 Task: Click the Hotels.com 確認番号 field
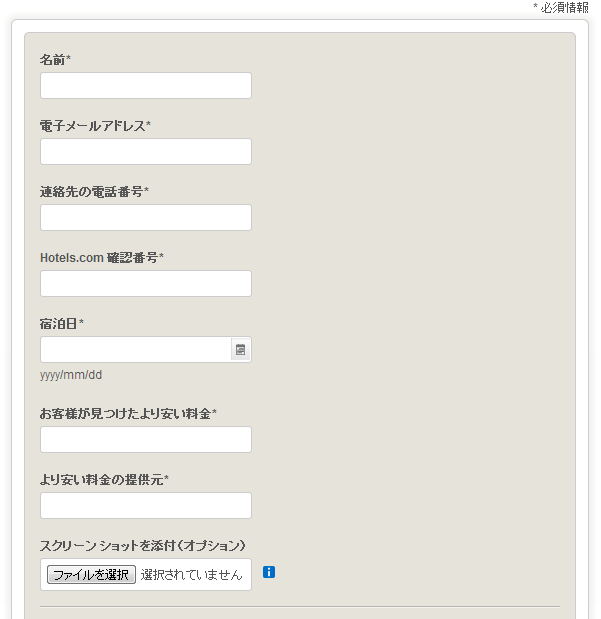(x=146, y=283)
